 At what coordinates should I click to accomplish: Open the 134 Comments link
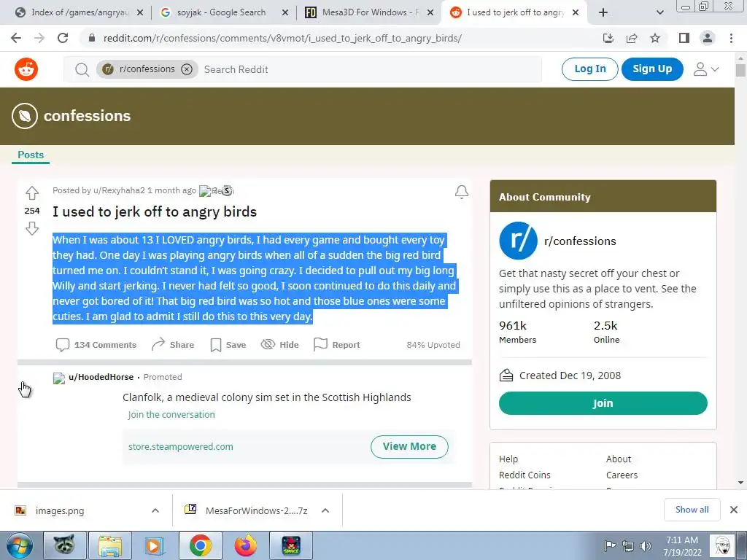coord(96,345)
